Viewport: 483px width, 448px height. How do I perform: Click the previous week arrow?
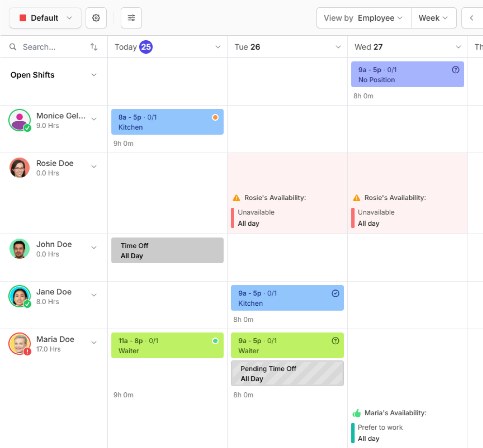tap(471, 18)
